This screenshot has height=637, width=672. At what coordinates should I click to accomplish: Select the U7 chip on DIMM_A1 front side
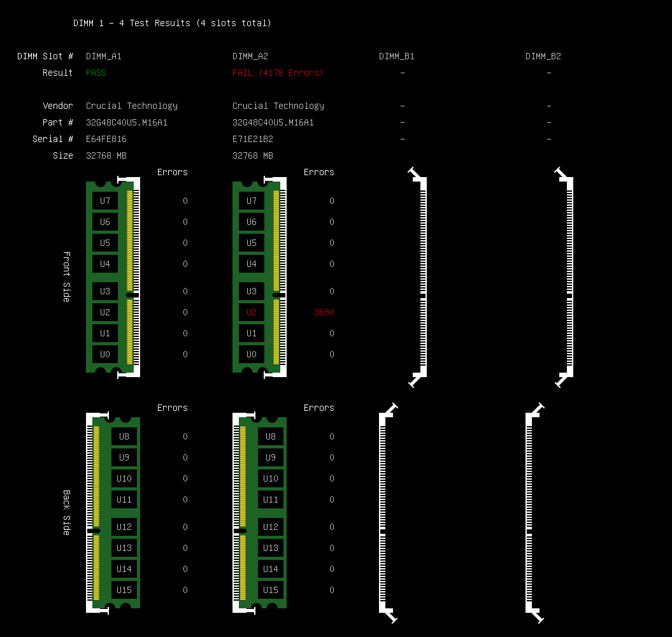[105, 201]
